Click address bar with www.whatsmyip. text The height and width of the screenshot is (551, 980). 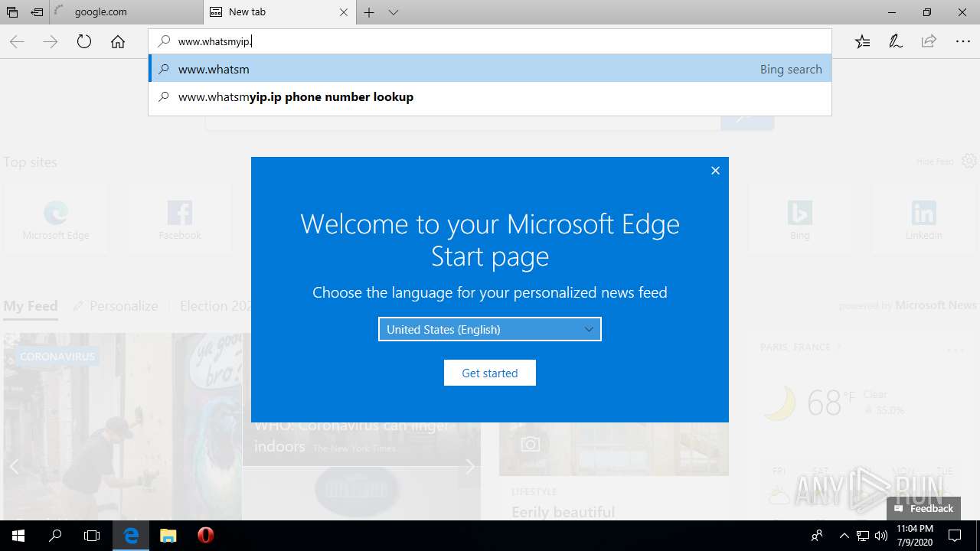490,41
